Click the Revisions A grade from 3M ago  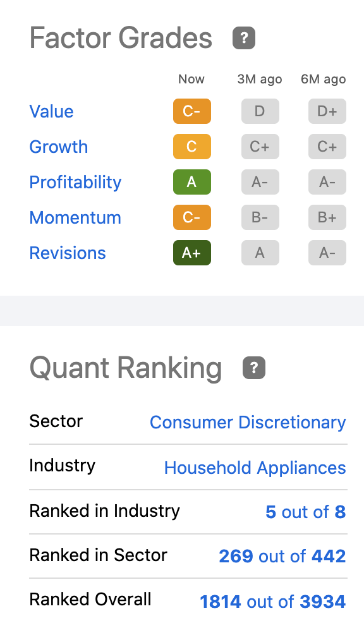pyautogui.click(x=260, y=253)
